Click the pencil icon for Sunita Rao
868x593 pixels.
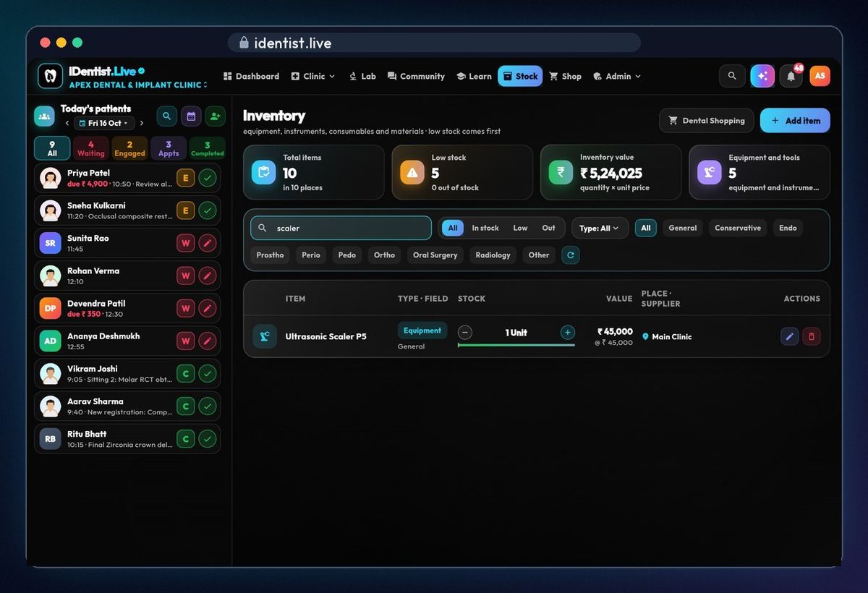coord(208,243)
